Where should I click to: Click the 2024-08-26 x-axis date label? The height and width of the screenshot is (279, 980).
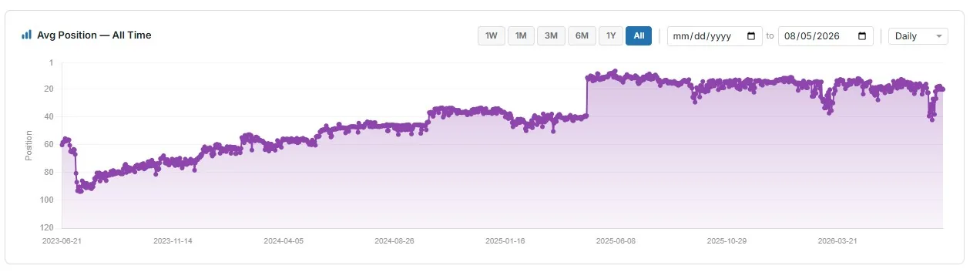pos(394,240)
